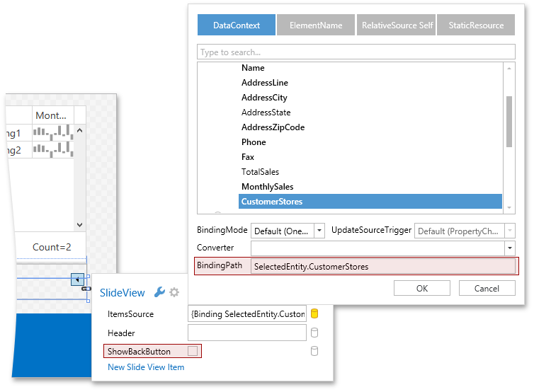The height and width of the screenshot is (392, 534).
Task: Click the gear icon beside SlideView
Action: pos(174,292)
